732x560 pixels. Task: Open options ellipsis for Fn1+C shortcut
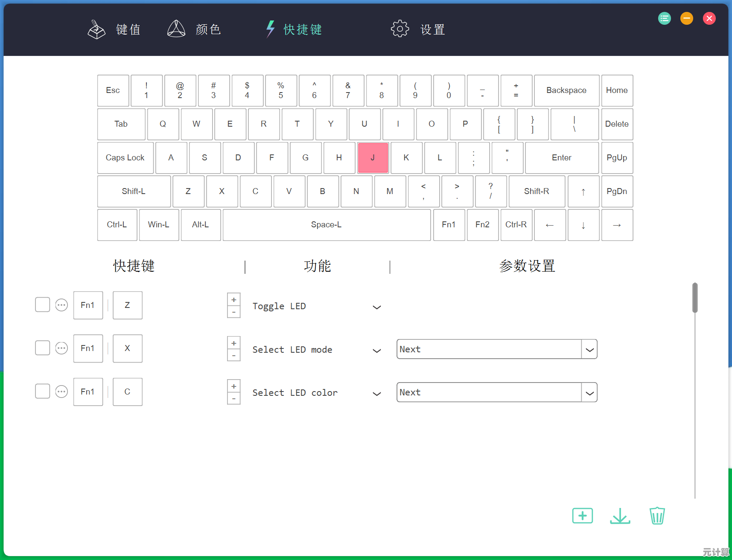[x=61, y=392]
